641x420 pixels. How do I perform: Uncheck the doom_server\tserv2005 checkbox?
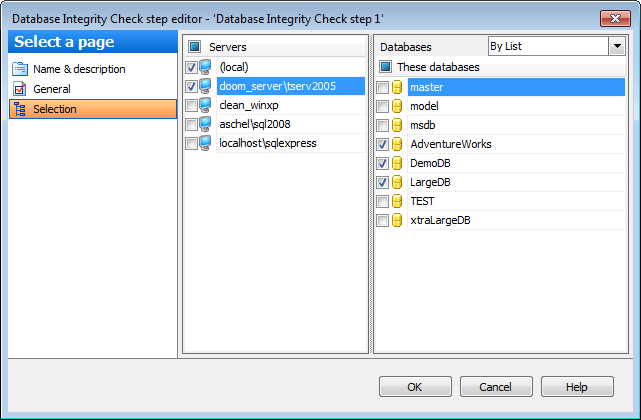pyautogui.click(x=191, y=86)
